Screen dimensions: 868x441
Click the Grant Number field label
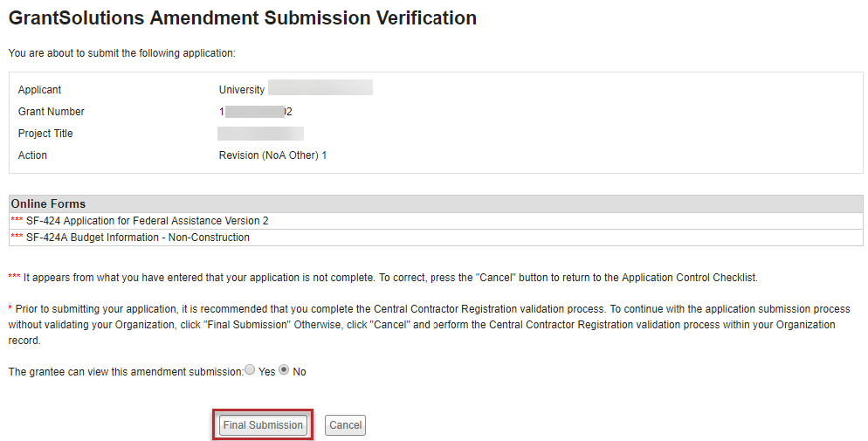point(51,112)
